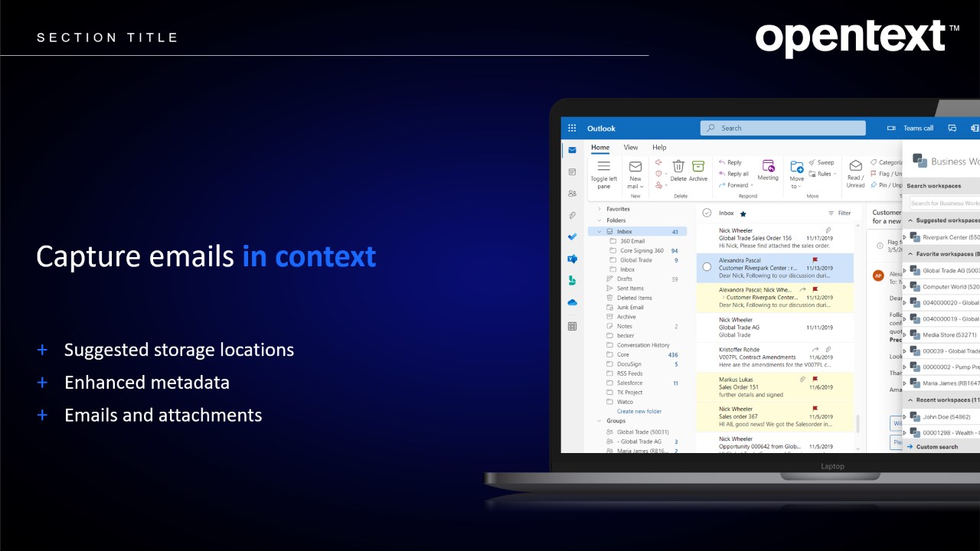Switch to the View ribbon tab
This screenshot has width=980, height=551.
coord(631,147)
